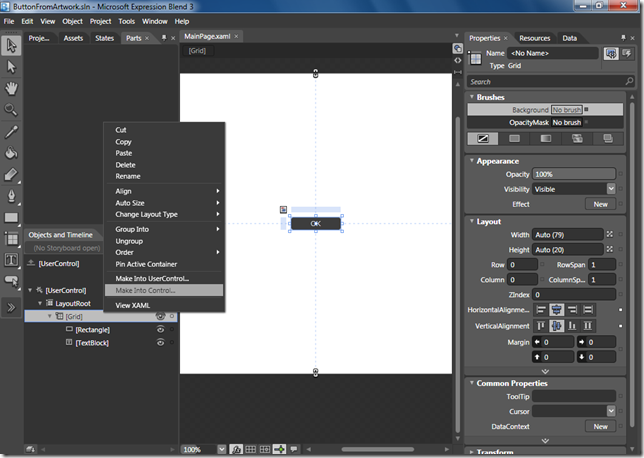Select the Pen tool
This screenshot has width=644, height=458.
point(11,196)
